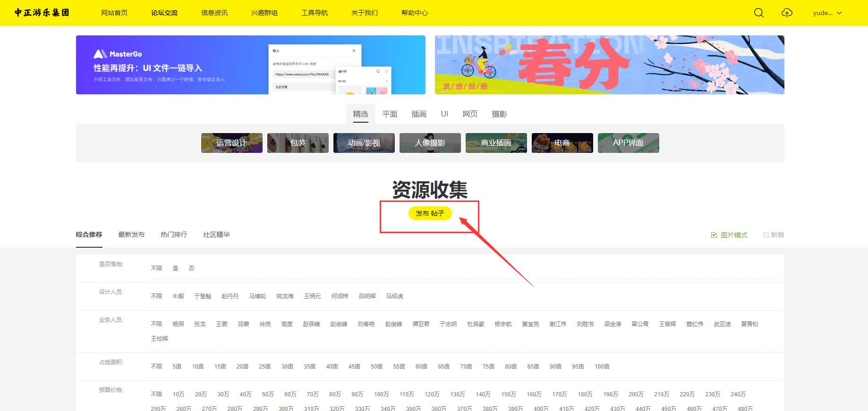Image resolution: width=868 pixels, height=411 pixels.
Task: Choose 不限 in the 业务人员 filter row
Action: 156,324
